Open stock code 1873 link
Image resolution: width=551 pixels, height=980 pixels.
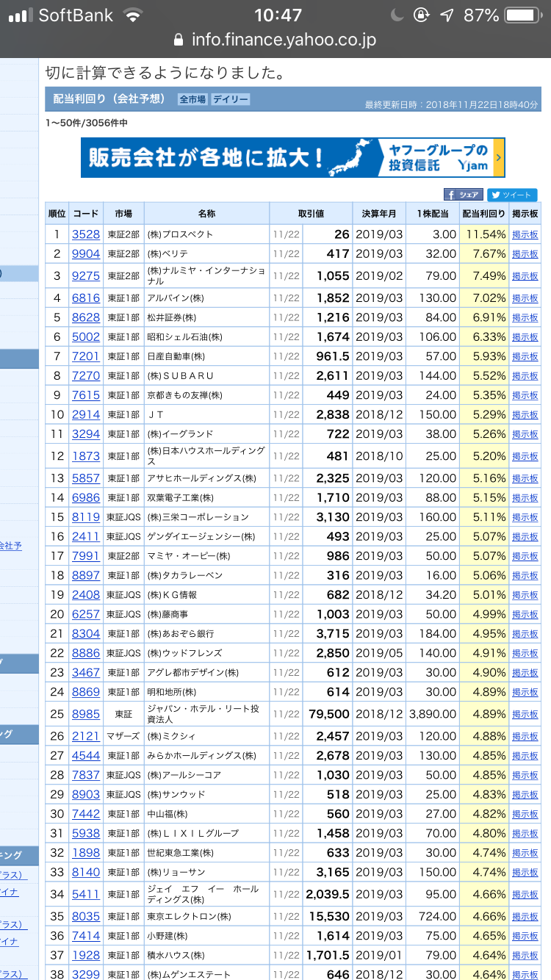86,456
